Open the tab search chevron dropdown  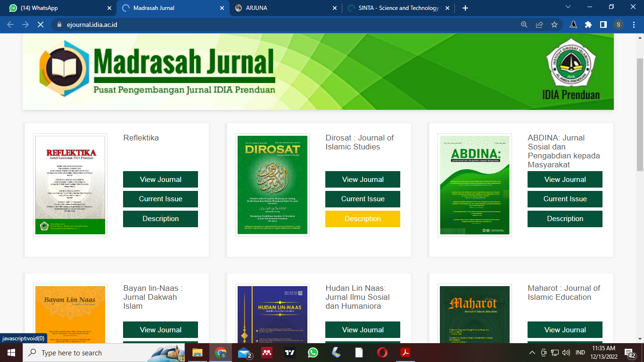click(x=567, y=8)
